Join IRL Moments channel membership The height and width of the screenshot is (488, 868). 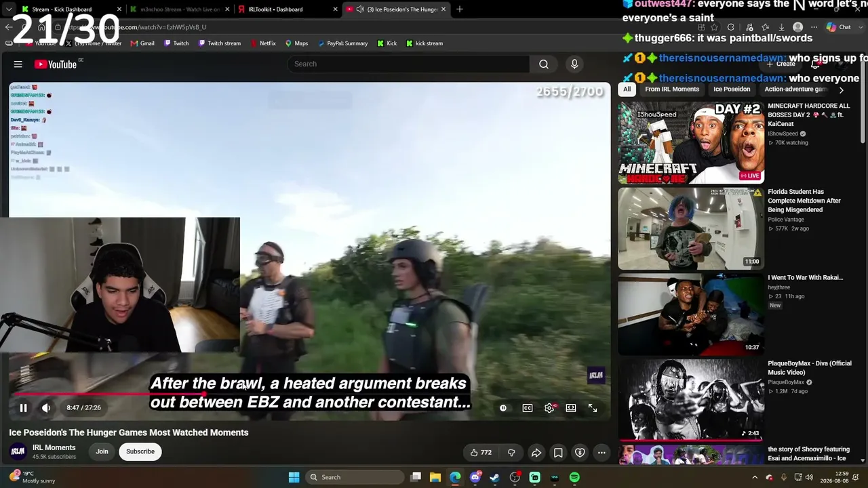pos(102,451)
